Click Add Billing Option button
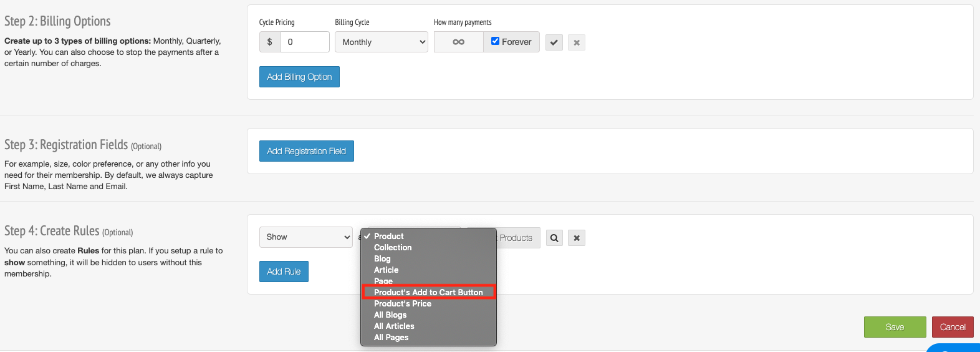980x352 pixels. [x=299, y=77]
